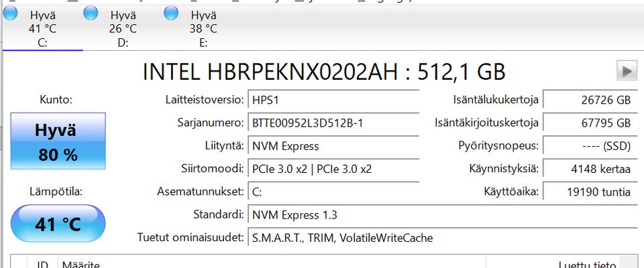Image resolution: width=644 pixels, height=268 pixels.
Task: Click the Asematunnukset field showing C:
Action: (333, 192)
